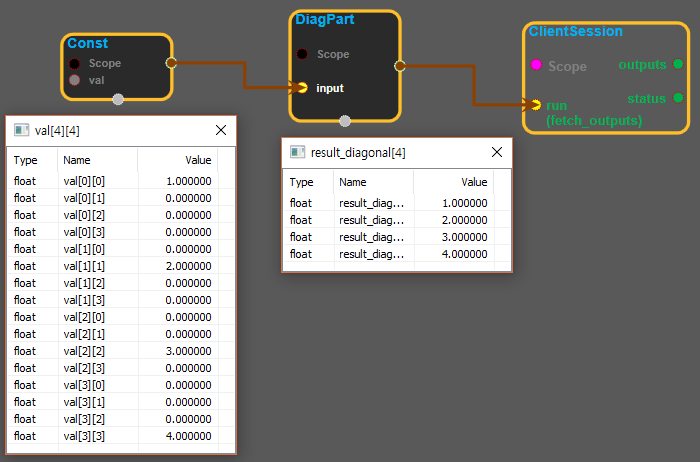Click the DiagPart input port
Viewport: 700px width, 462px height.
click(302, 88)
